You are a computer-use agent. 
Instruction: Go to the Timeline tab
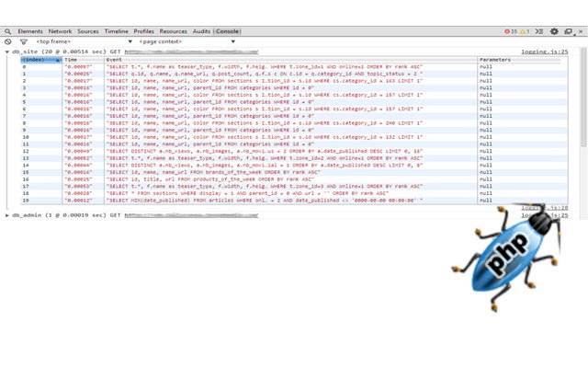117,31
